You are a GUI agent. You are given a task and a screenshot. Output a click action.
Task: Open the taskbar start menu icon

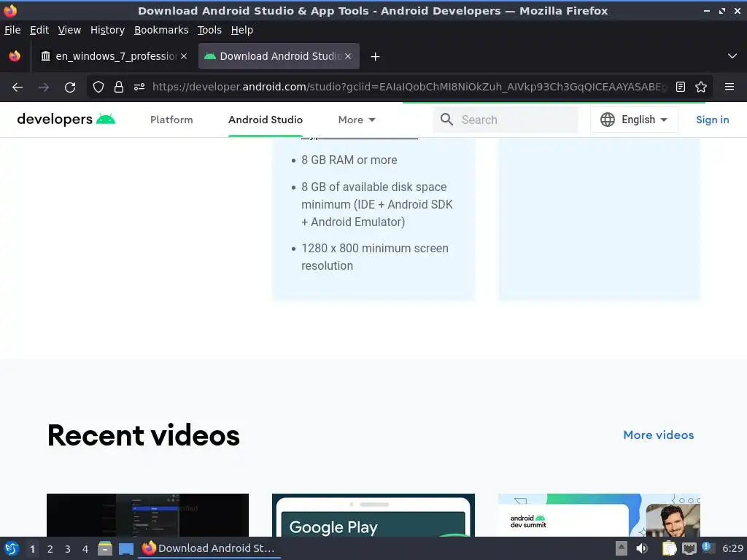tap(12, 548)
